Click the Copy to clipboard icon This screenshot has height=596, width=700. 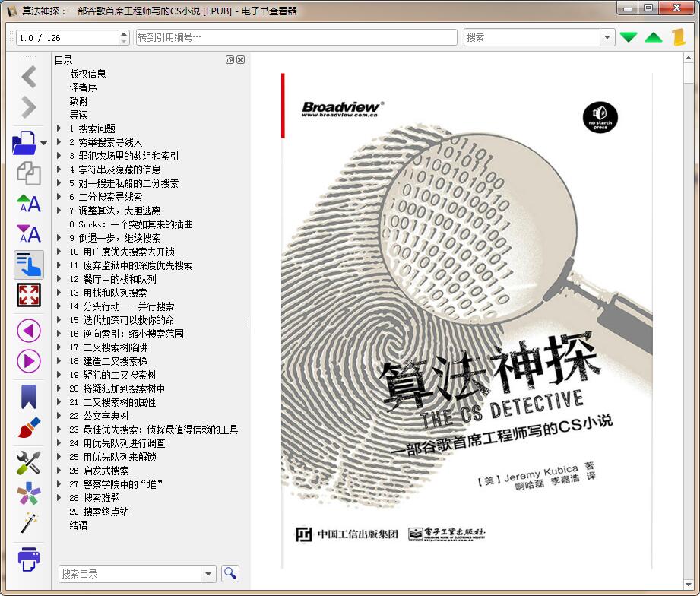[x=29, y=173]
